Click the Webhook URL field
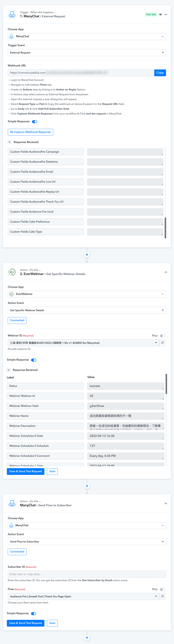Viewport: 174px width, 644px height. coord(81,73)
